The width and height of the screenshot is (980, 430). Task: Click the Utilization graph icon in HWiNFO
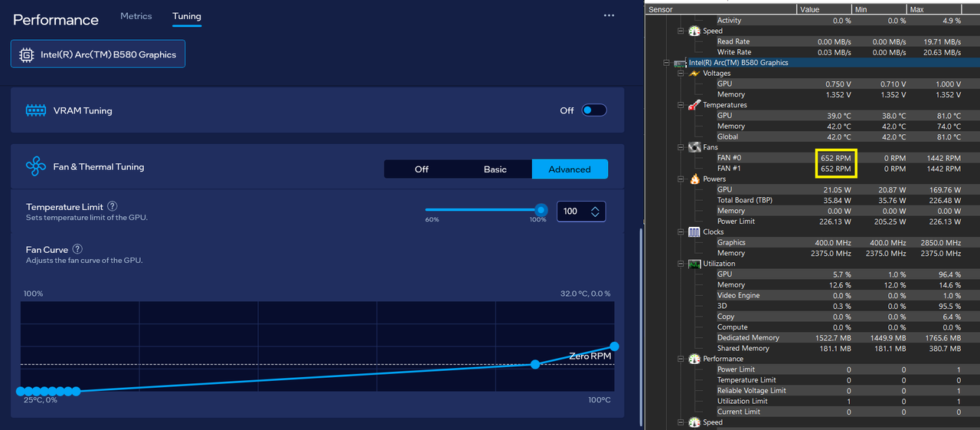[x=694, y=264]
